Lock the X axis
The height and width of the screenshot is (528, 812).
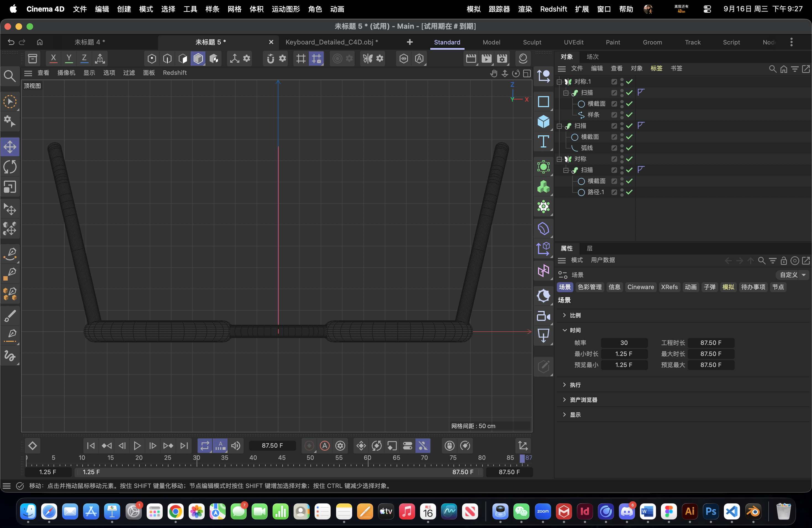point(53,59)
